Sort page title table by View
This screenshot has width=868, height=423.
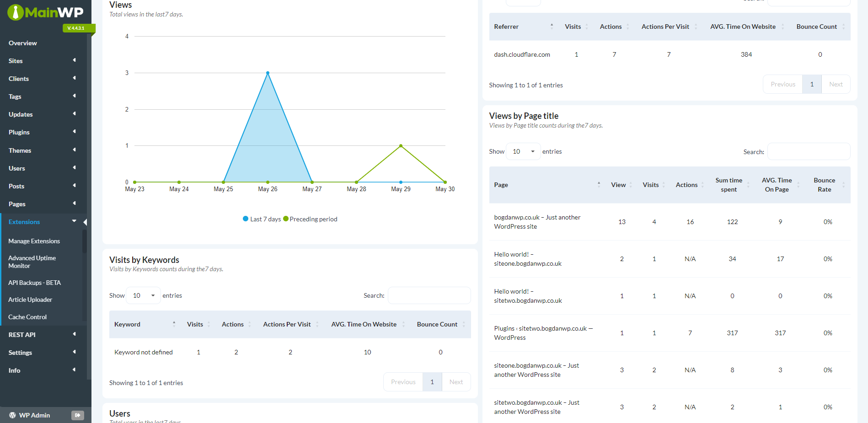pyautogui.click(x=622, y=185)
